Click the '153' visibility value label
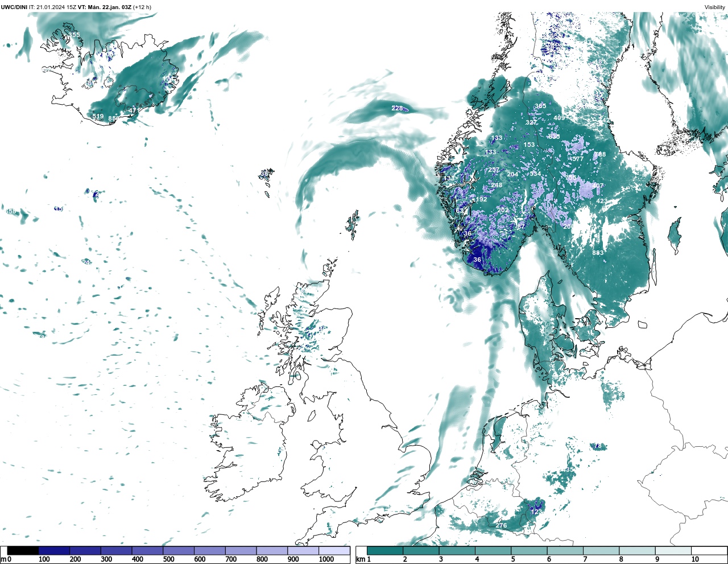 529,145
